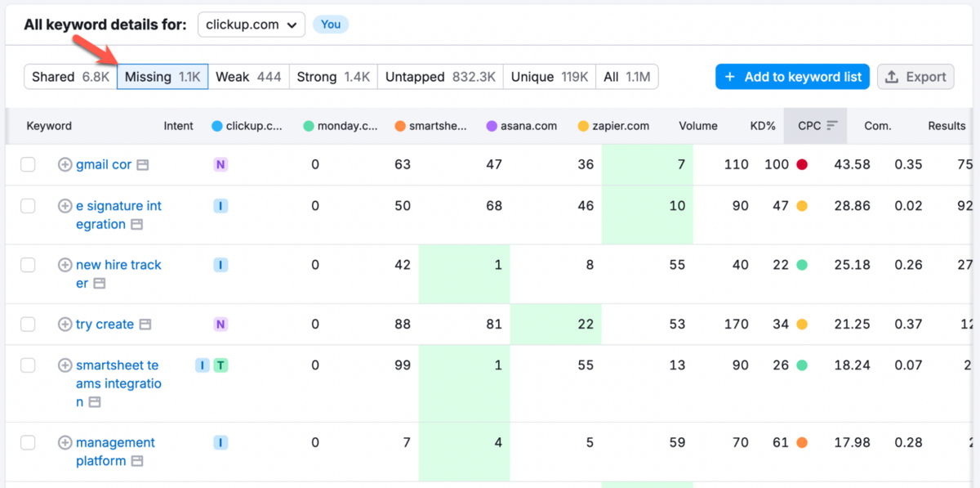Image resolution: width=980 pixels, height=488 pixels.
Task: Sort by the Volume column header
Action: [698, 126]
